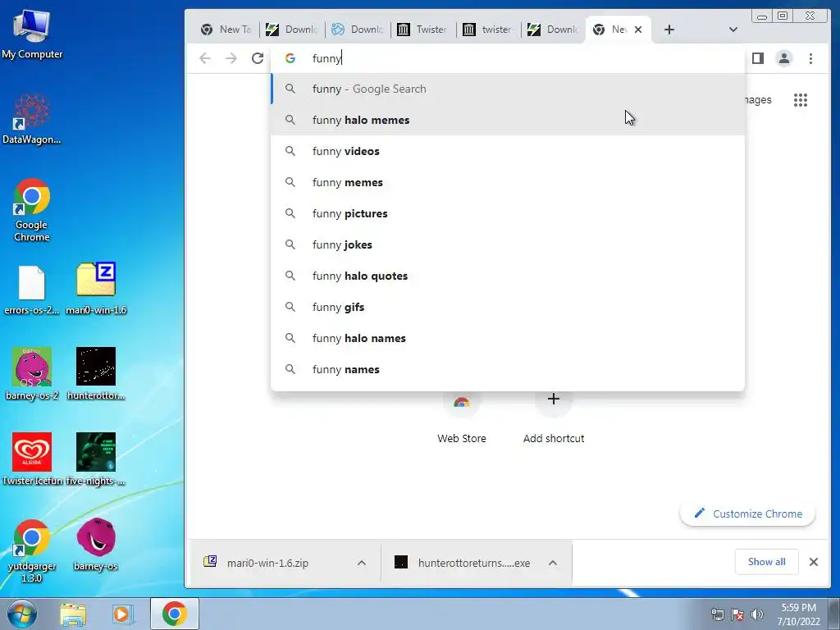Screen dimensions: 840x630
Task: Choose suggestion funny names
Action: coord(508,369)
